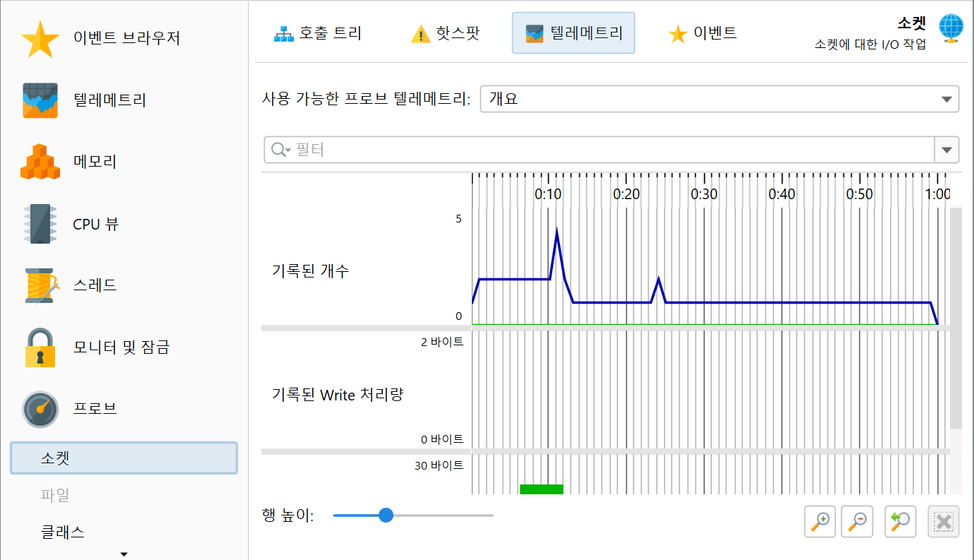Select the 텔레메트리 tab in top bar
974x560 pixels.
574,32
